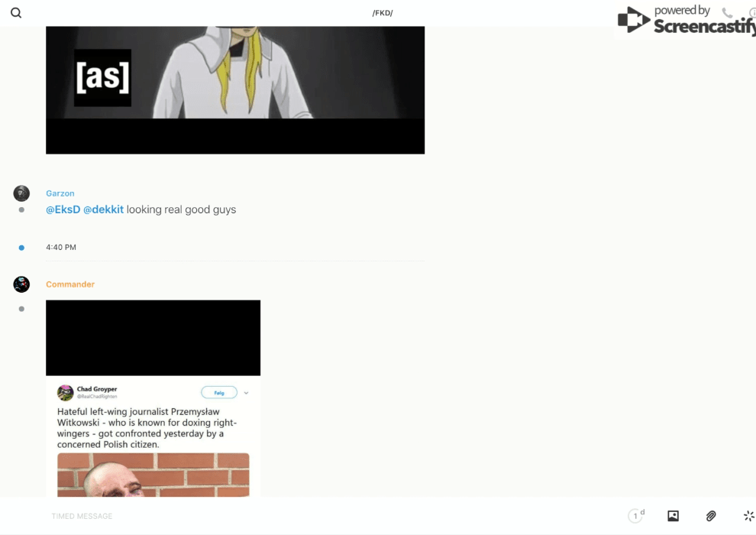Click the Garzon username
The image size is (756, 535).
(x=60, y=193)
